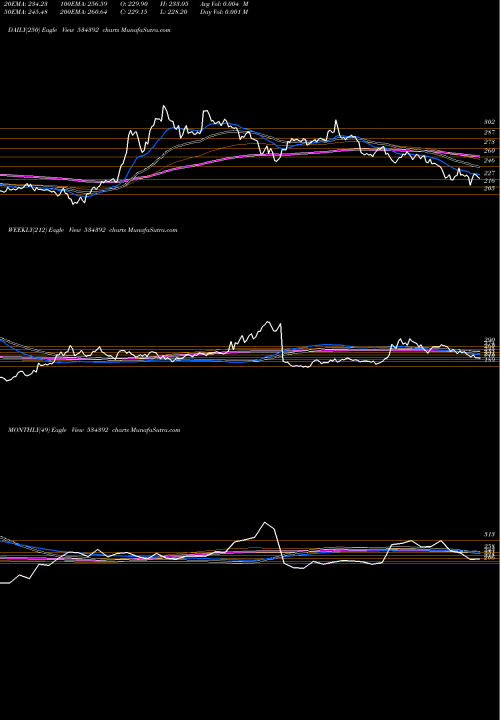This screenshot has height=720, width=500.
Task: Click the 227 price label on daily chart
Action: 489,173
